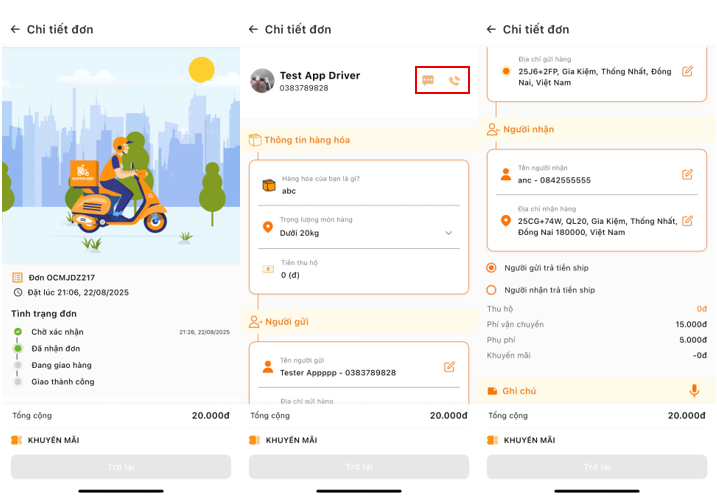The width and height of the screenshot is (717, 497).
Task: Tap the microphone icon in Ghi chú
Action: coord(694,391)
